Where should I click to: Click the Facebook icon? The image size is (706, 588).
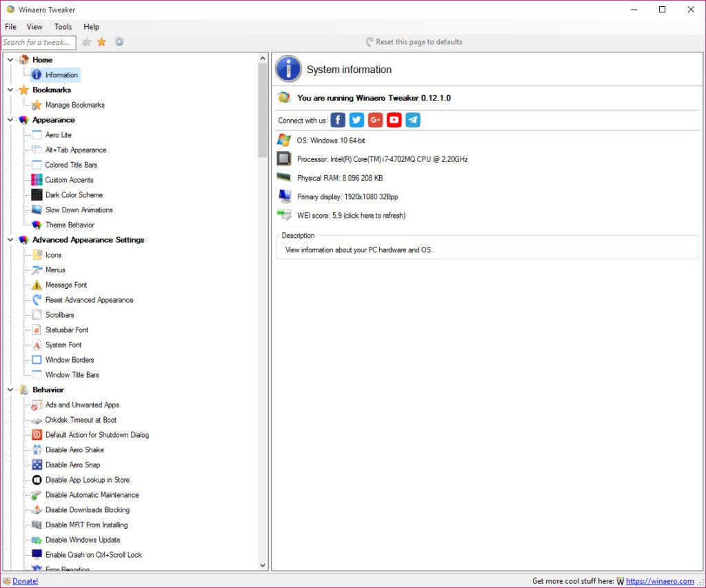(338, 120)
